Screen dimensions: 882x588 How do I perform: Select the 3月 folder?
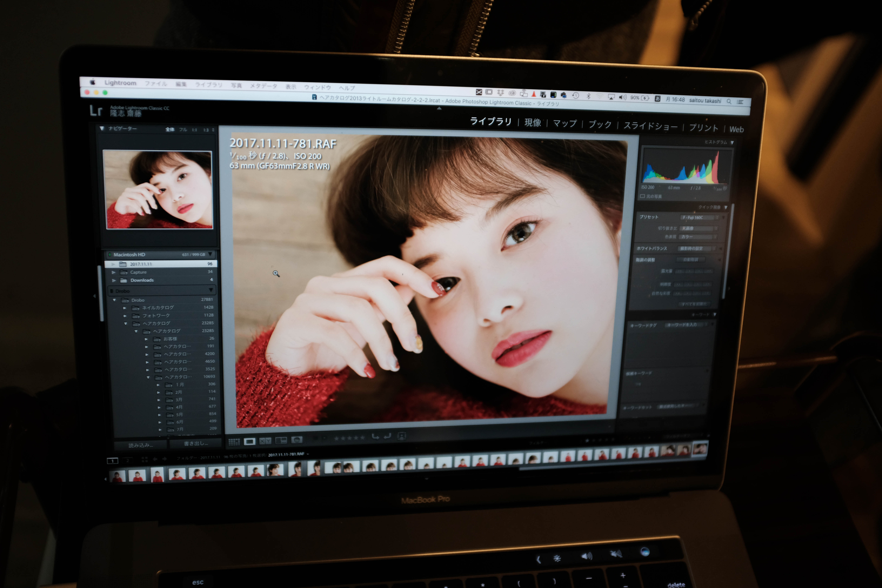pyautogui.click(x=179, y=400)
